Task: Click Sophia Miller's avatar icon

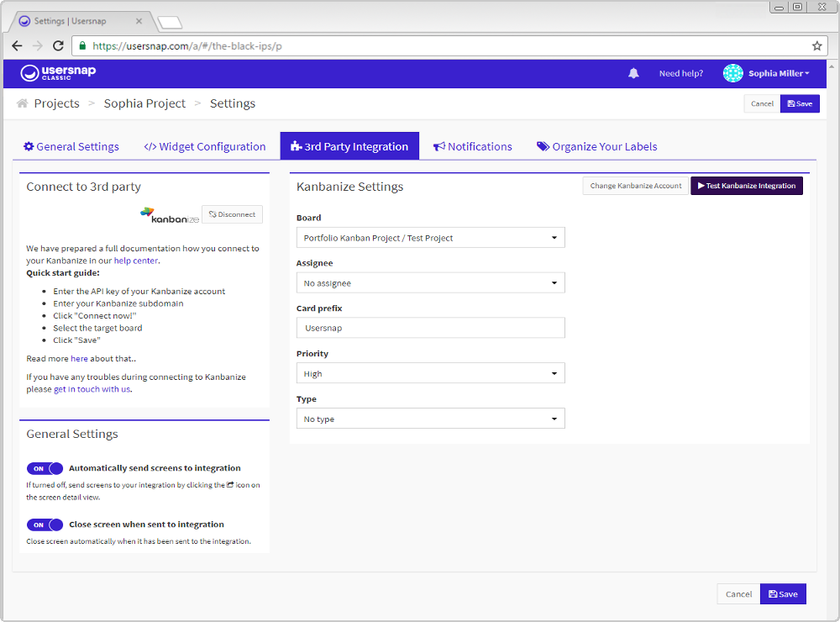Action: click(x=732, y=73)
